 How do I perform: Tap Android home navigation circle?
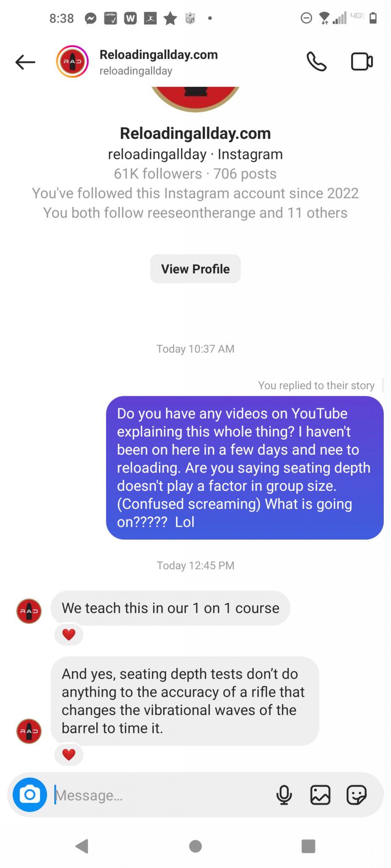click(x=195, y=846)
